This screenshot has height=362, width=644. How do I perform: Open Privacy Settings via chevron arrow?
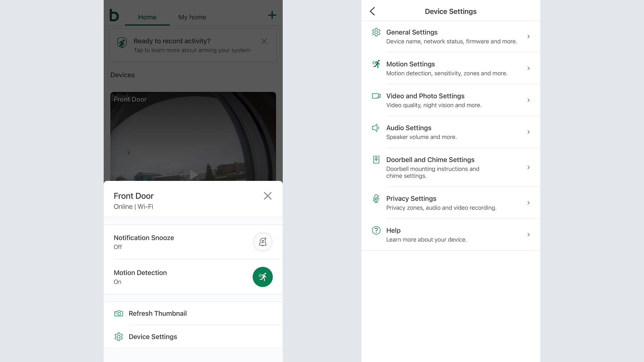click(x=528, y=203)
